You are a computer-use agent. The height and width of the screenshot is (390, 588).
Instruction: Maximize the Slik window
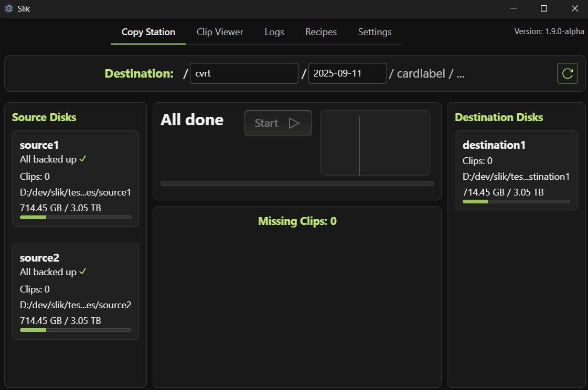[x=544, y=8]
